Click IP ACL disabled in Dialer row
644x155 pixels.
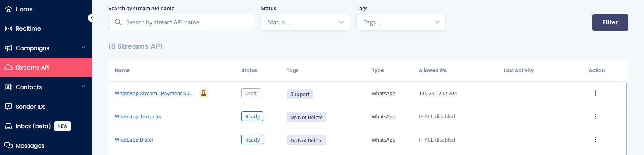[437, 140]
